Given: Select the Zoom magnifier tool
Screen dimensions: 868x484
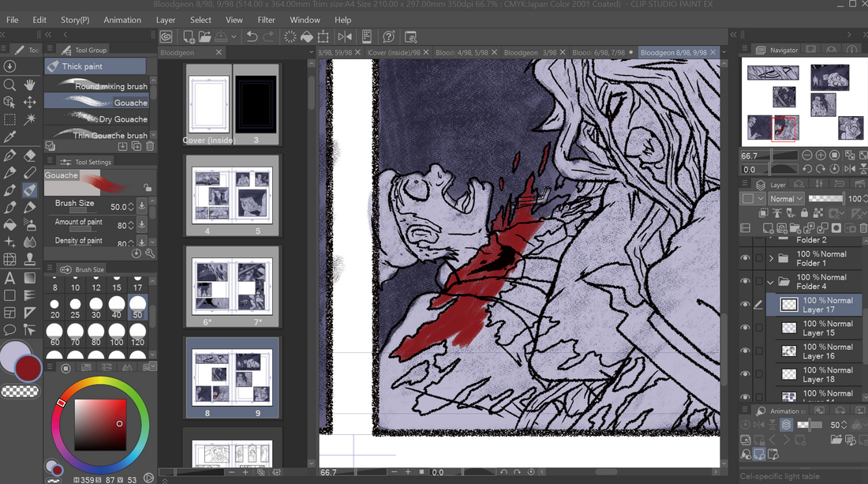Looking at the screenshot, I should pyautogui.click(x=9, y=84).
